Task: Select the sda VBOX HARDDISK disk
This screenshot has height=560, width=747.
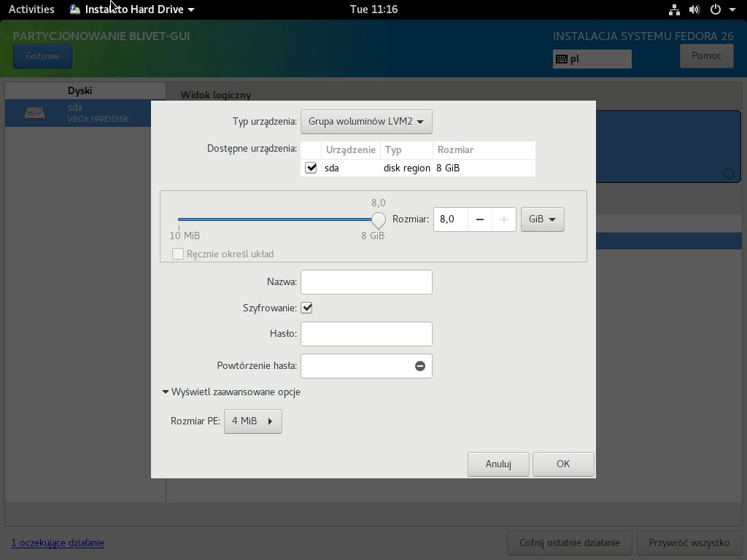Action: [85, 113]
